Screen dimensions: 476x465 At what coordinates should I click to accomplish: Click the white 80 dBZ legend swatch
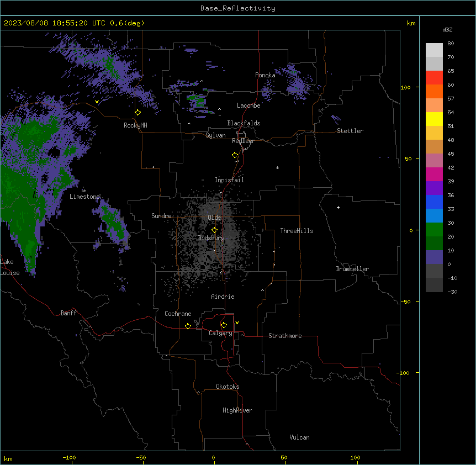[434, 50]
